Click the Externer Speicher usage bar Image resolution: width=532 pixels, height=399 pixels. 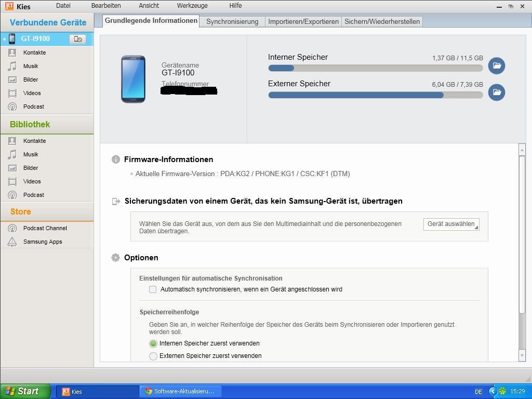[375, 95]
